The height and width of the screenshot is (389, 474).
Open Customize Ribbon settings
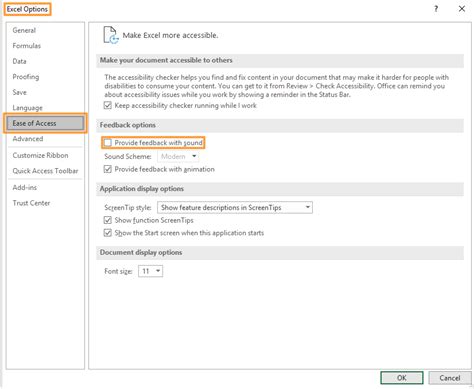(x=45, y=155)
